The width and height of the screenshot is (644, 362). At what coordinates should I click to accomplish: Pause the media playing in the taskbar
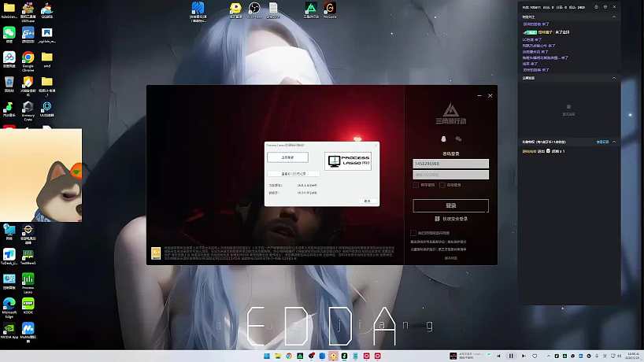tap(511, 356)
